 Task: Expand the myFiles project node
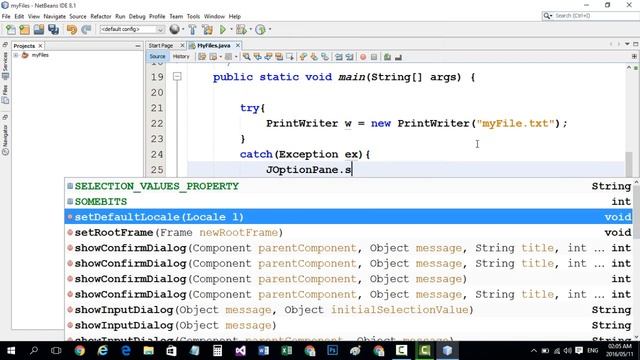16,55
